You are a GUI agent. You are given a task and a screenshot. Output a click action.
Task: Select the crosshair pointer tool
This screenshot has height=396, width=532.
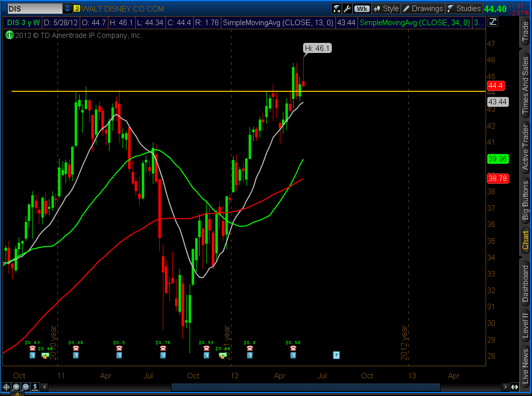[6, 387]
